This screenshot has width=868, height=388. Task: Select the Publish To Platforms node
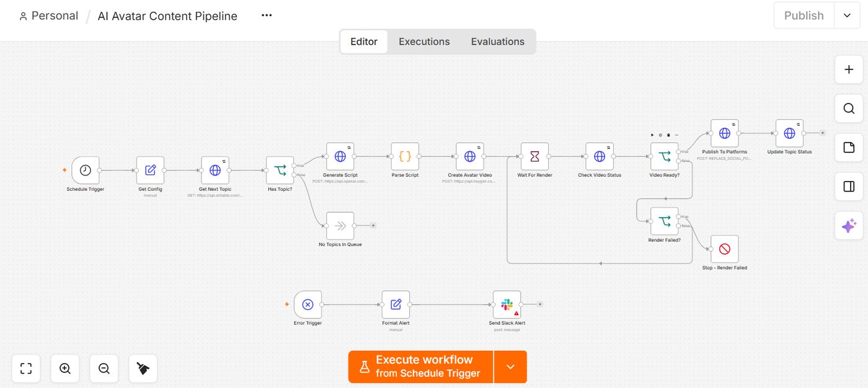coord(725,133)
